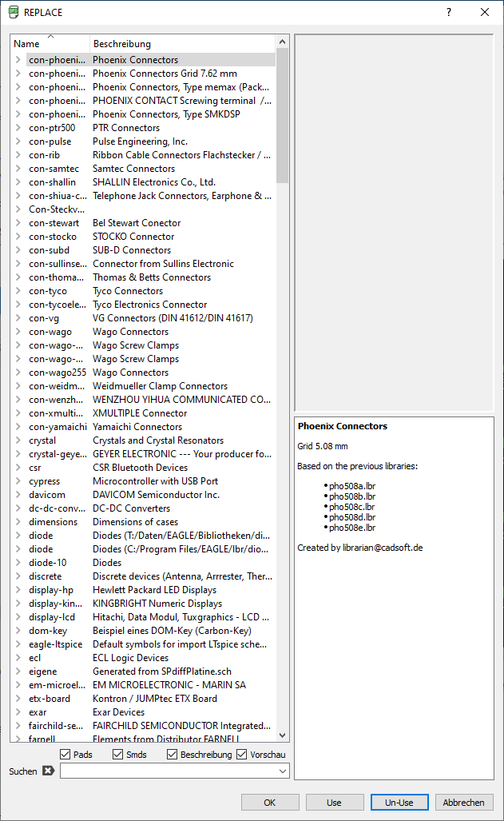
Task: Click description 'Phoenix Connectors Grid 7.62 mm'
Action: [x=165, y=74]
